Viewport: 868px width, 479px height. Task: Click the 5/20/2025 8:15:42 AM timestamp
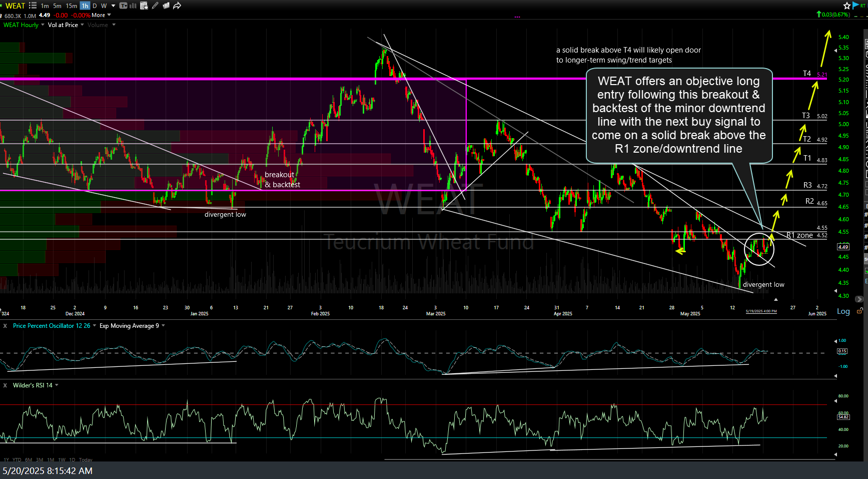[48, 471]
